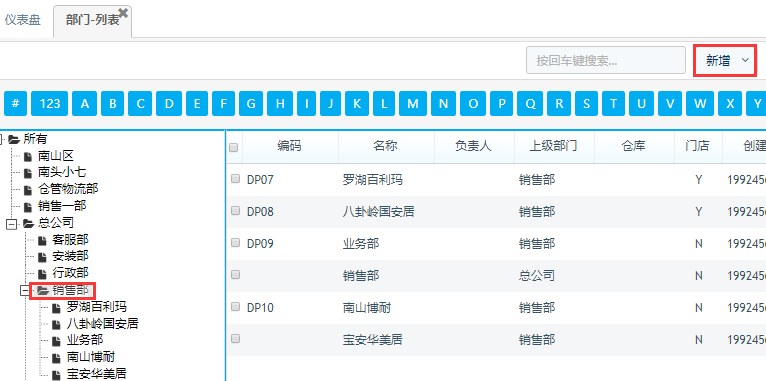Select 客服部 in the department tree
Screen dimensions: 766x381
point(70,240)
